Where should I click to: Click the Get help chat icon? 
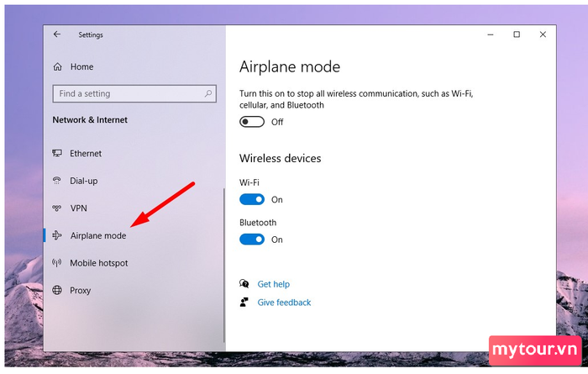[244, 283]
